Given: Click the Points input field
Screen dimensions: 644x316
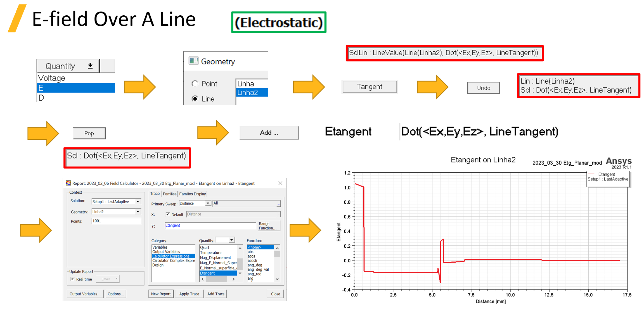Looking at the screenshot, I should tap(116, 221).
